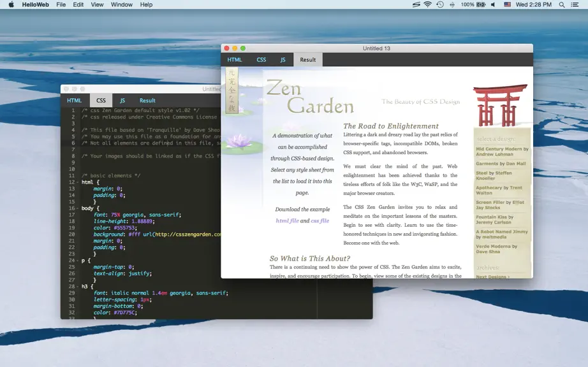This screenshot has width=588, height=367.
Task: Collapse the html rule fold arrow
Action: (x=78, y=182)
